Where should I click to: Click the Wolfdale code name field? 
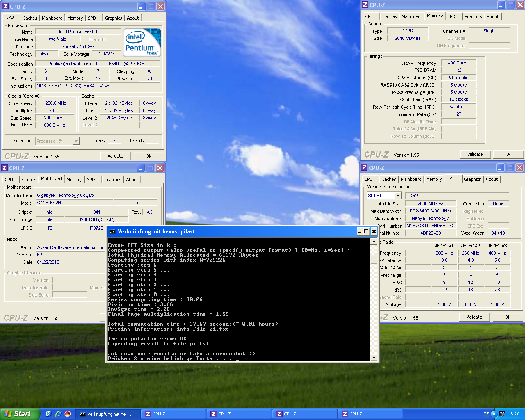[x=57, y=39]
